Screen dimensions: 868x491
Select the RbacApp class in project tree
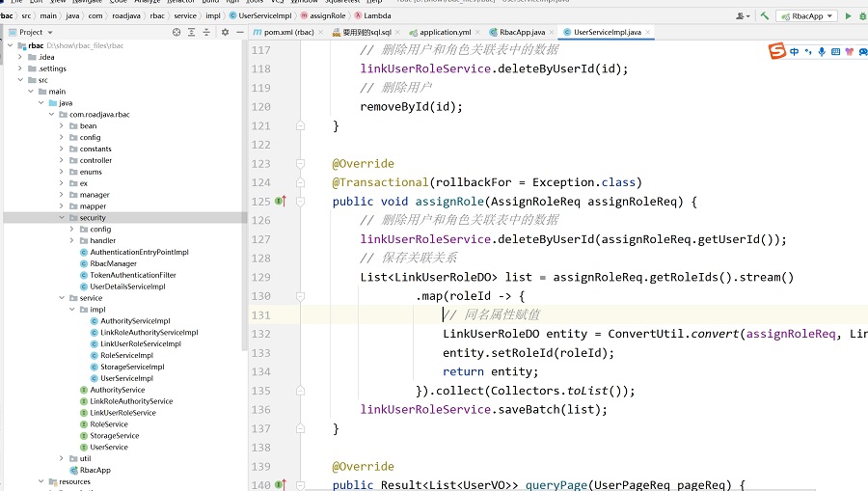95,470
